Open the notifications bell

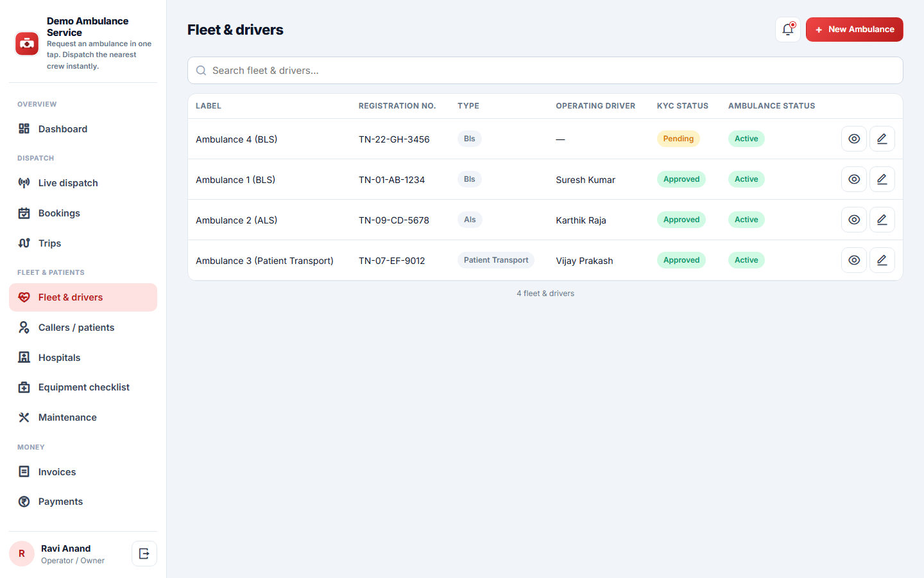788,30
